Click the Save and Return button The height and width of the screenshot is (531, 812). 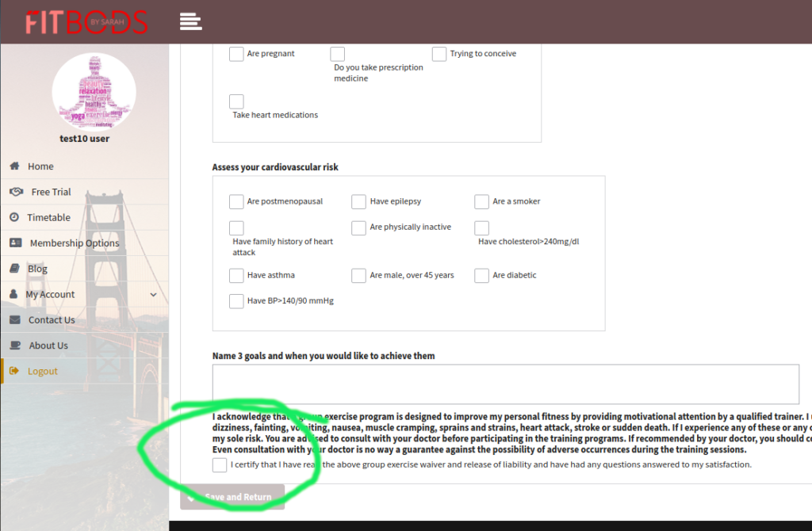pos(232,497)
